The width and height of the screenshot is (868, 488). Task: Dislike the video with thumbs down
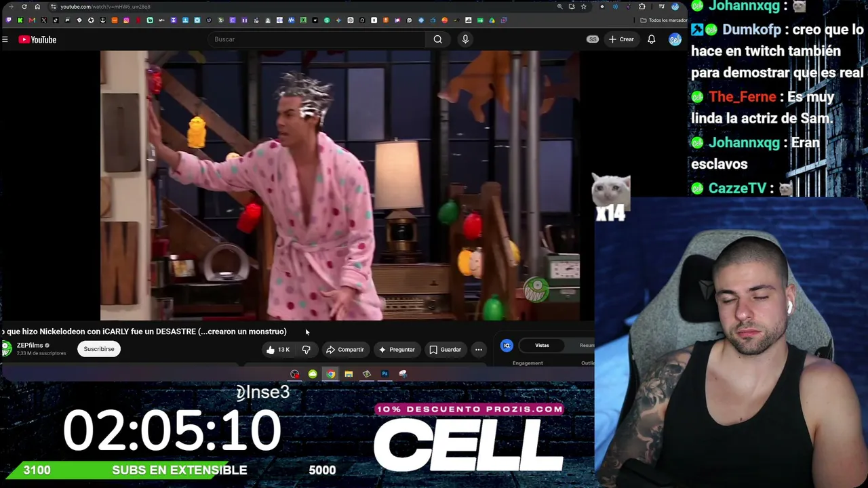click(x=307, y=350)
